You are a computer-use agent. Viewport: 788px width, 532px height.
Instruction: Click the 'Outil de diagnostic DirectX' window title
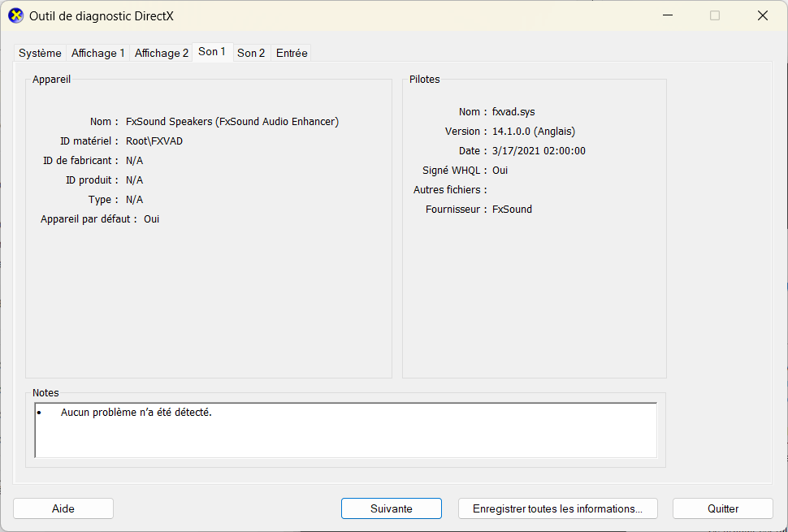click(102, 16)
